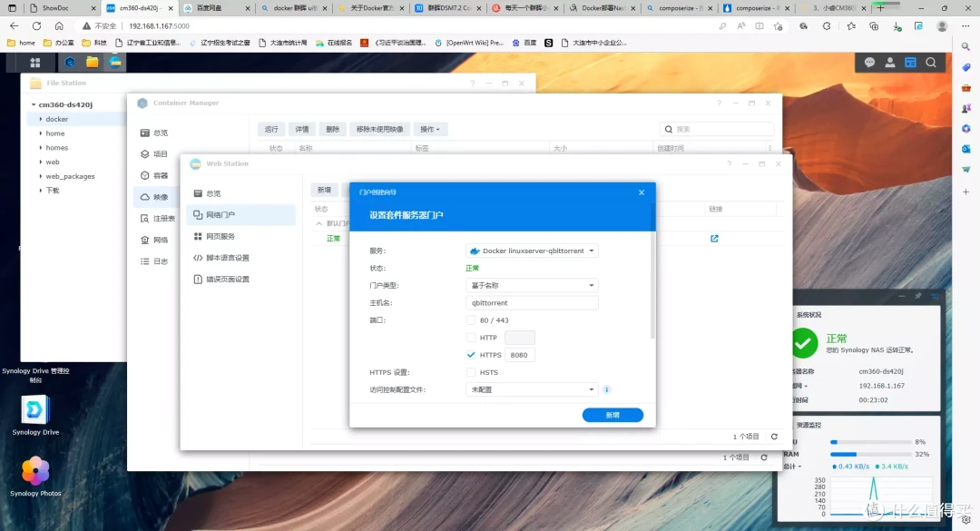Open DSM search magnifier icon
The image size is (980, 531).
(931, 63)
